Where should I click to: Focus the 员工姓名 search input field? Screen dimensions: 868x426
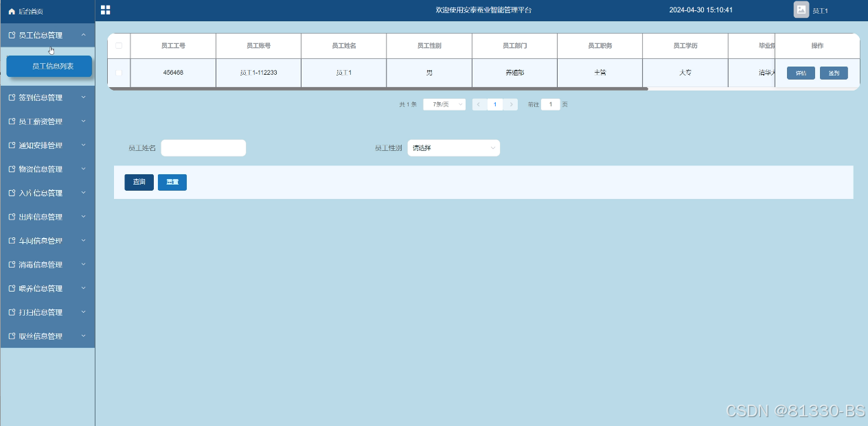point(203,147)
